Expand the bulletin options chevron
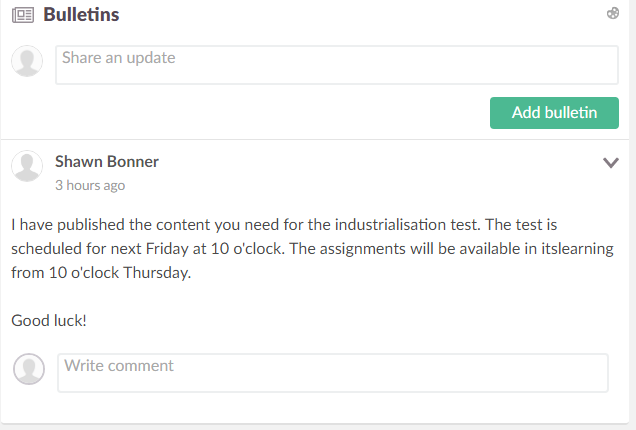The width and height of the screenshot is (636, 430). point(611,163)
